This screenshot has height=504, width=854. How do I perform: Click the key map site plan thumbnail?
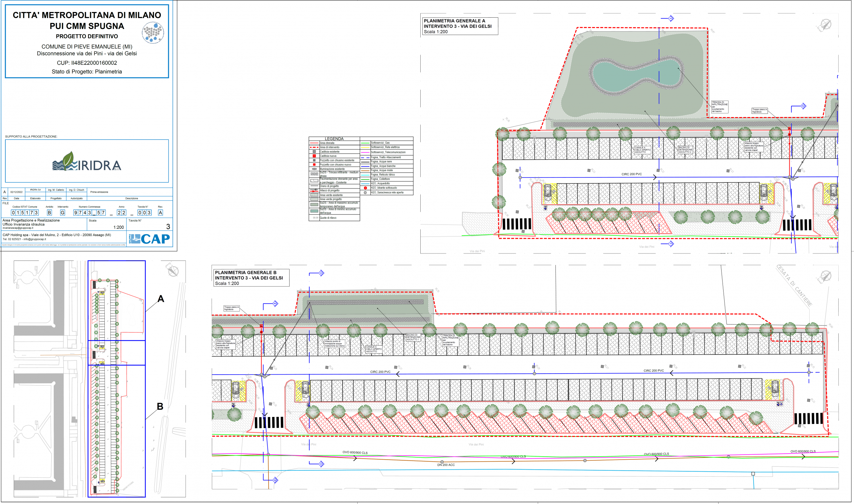tap(99, 379)
